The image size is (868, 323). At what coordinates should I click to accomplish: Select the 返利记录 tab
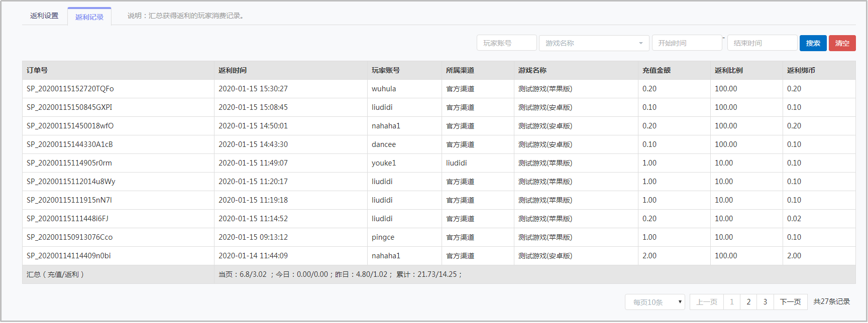pos(89,17)
